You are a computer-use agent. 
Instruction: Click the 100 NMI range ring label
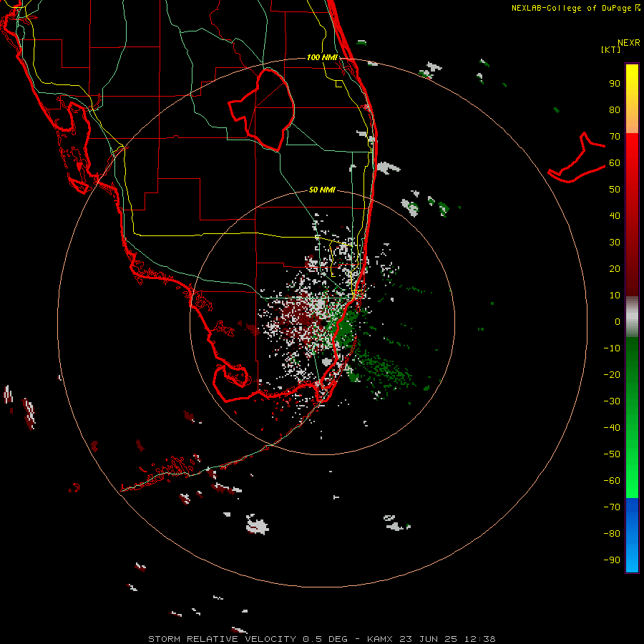point(322,57)
